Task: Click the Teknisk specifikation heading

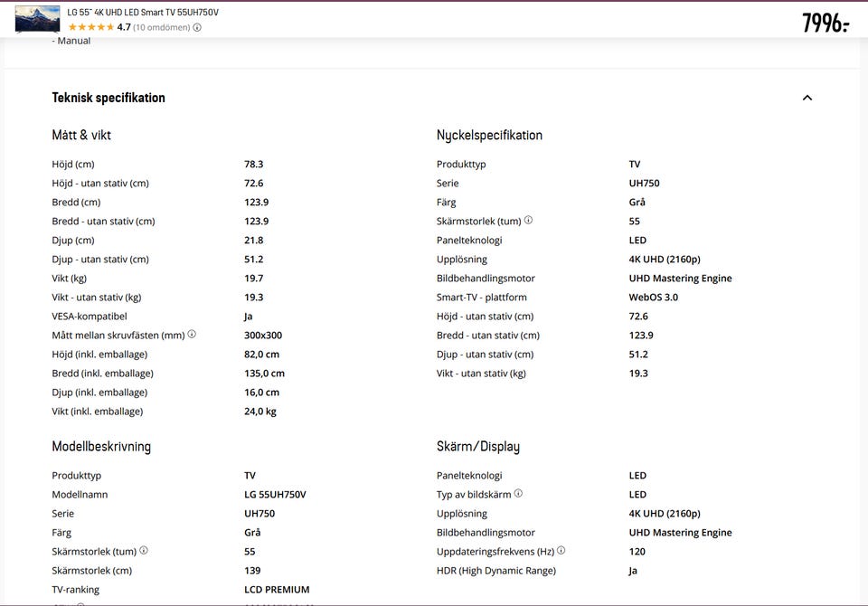Action: click(x=108, y=98)
